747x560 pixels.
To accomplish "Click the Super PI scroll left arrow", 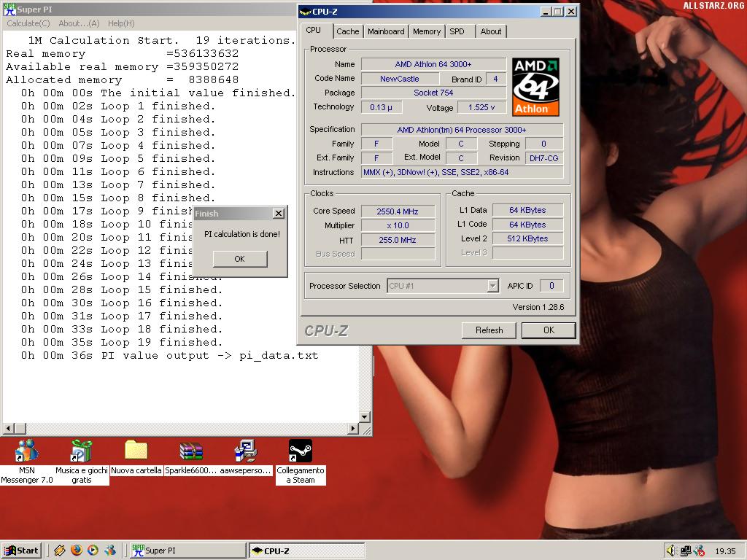I will point(7,429).
